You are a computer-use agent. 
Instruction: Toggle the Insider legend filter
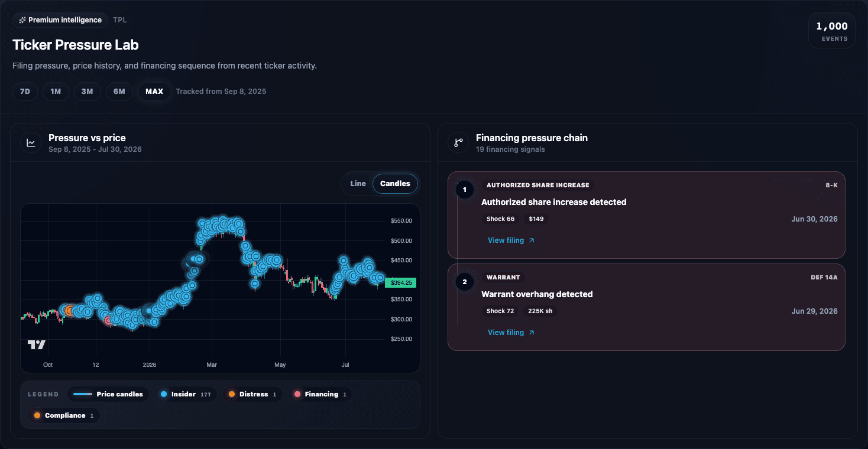coord(186,394)
